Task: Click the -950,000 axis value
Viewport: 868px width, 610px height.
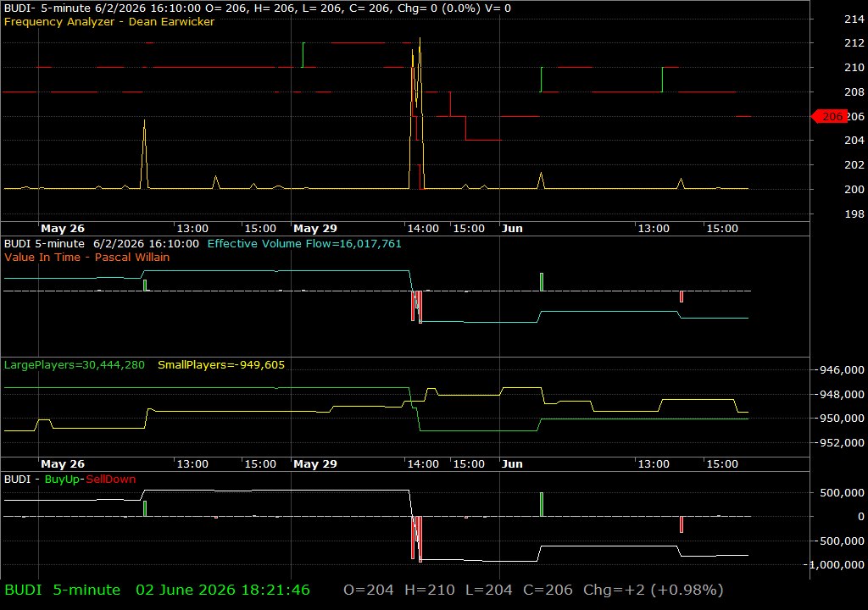Action: click(x=838, y=418)
